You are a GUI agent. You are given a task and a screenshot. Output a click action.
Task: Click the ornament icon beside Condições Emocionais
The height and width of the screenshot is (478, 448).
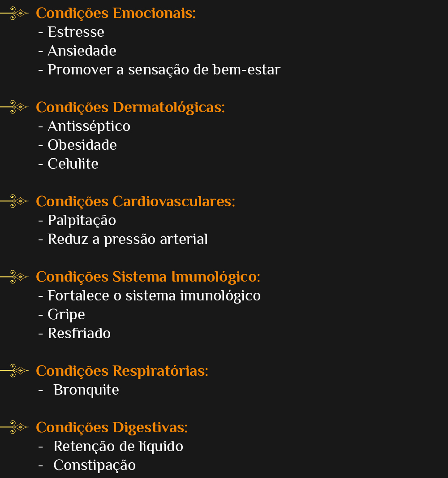coord(14,13)
